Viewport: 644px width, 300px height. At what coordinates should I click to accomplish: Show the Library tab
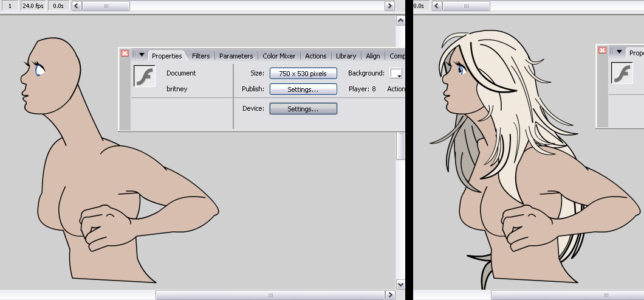(346, 56)
